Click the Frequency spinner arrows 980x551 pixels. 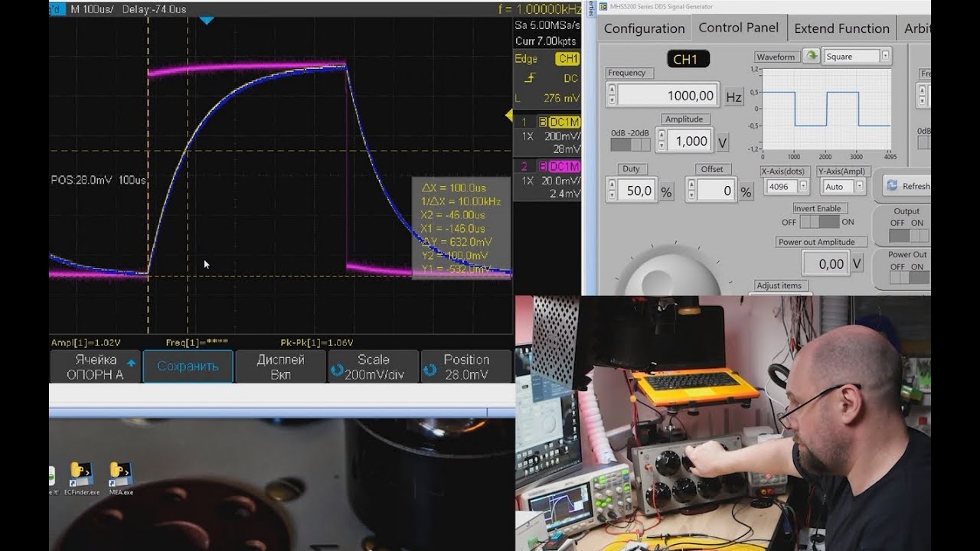tap(612, 95)
